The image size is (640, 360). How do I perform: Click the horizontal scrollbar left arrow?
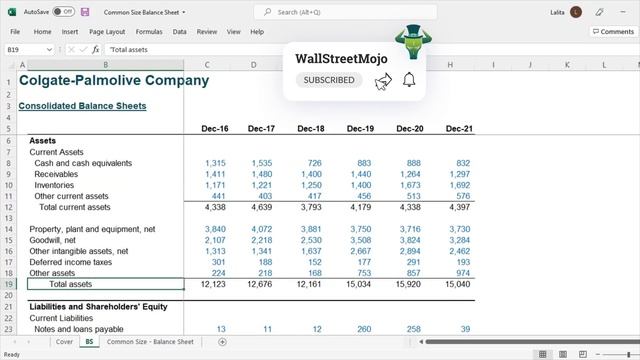(421, 342)
